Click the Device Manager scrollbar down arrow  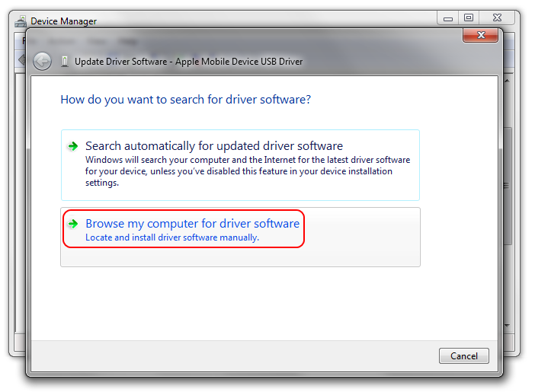(508, 325)
